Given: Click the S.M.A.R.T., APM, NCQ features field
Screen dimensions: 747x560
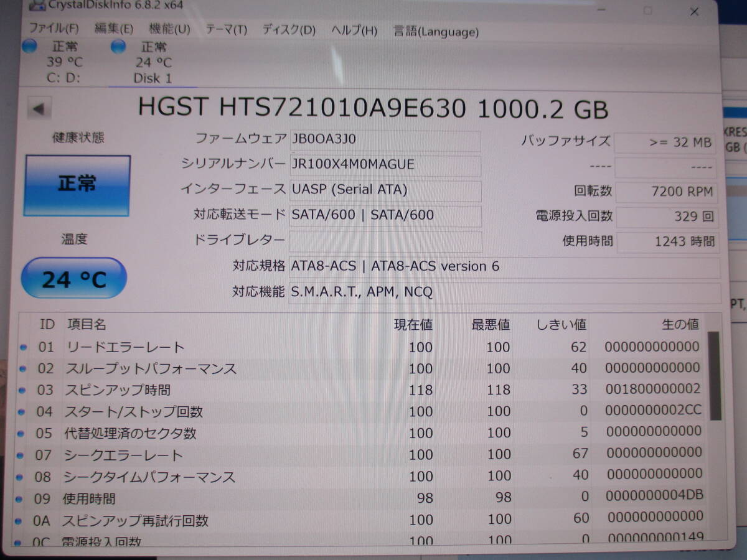Looking at the screenshot, I should coord(505,293).
